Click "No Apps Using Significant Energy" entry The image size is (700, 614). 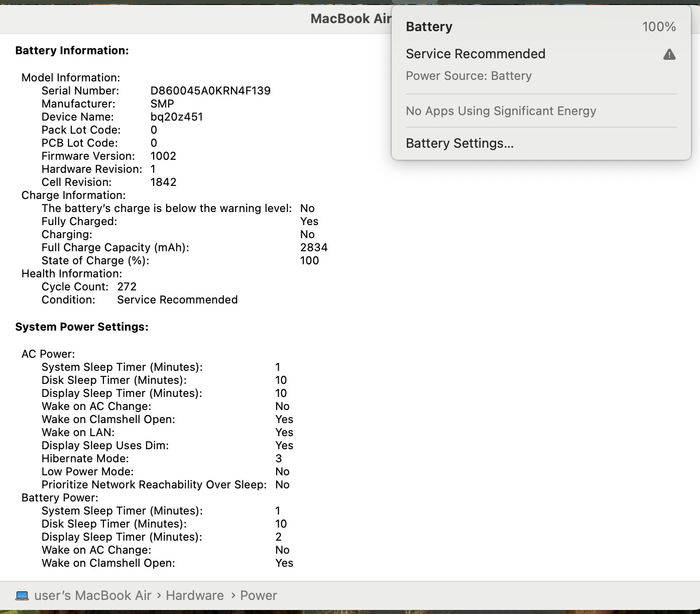[501, 111]
